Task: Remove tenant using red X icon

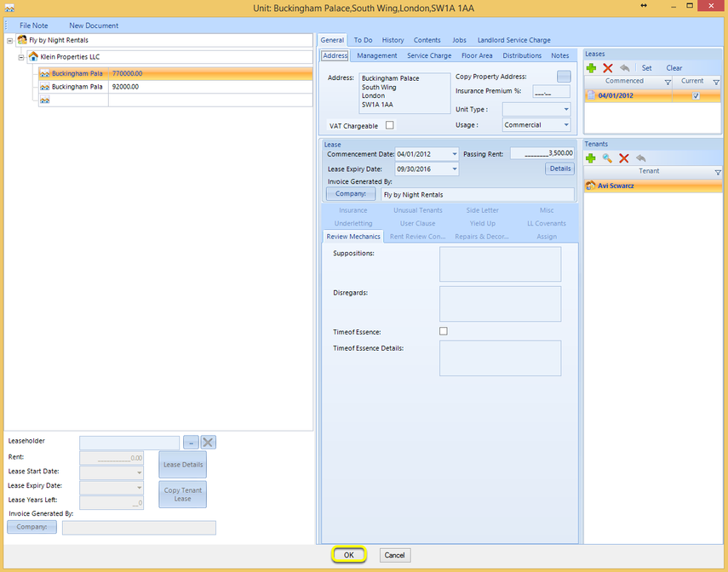Action: tap(624, 158)
